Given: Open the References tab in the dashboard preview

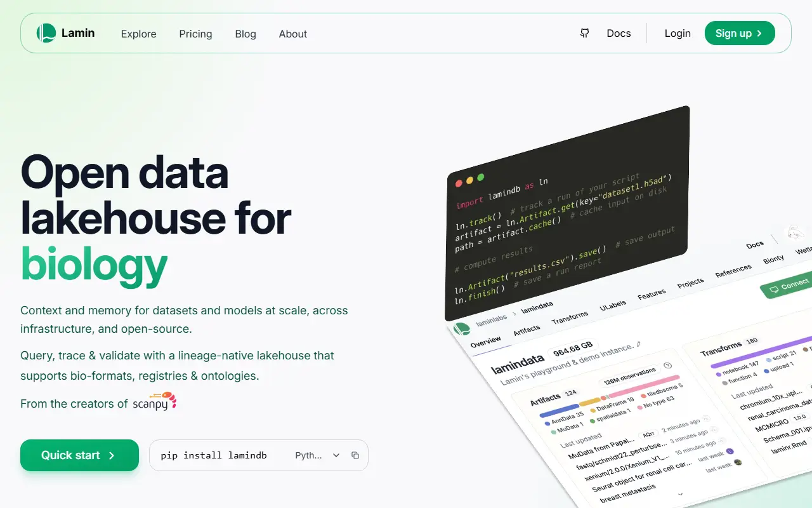Looking at the screenshot, I should [x=733, y=270].
